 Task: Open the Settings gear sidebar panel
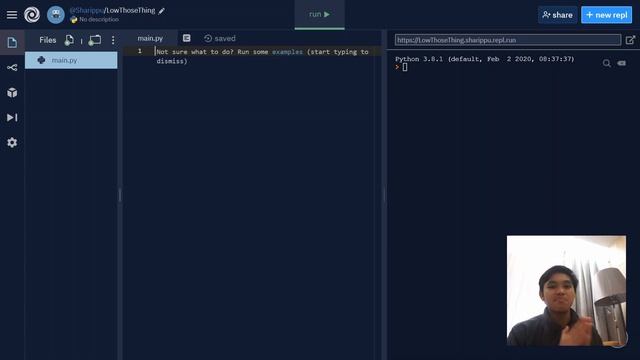tap(12, 142)
